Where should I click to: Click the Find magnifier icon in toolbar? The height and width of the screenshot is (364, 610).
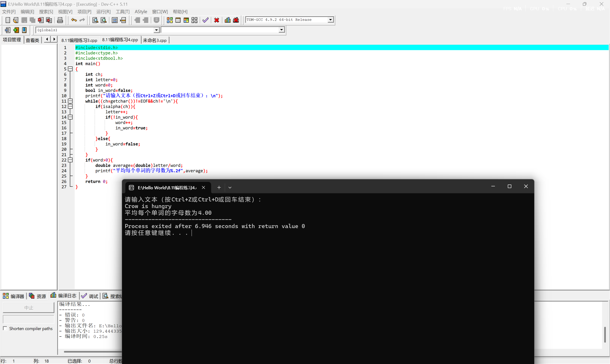coord(95,20)
